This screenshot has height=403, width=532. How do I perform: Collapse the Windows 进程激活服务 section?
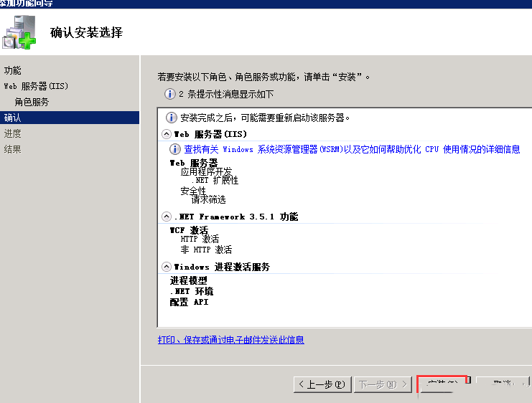pyautogui.click(x=167, y=267)
